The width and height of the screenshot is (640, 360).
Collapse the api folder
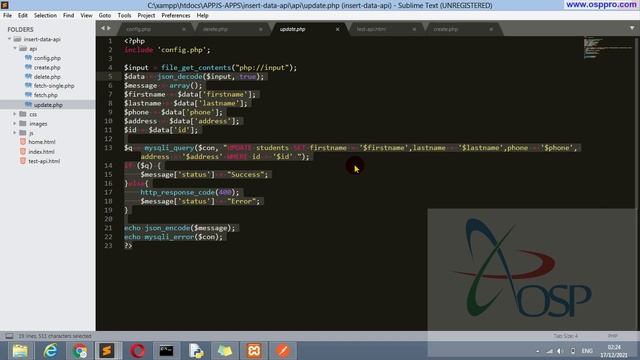pos(15,49)
